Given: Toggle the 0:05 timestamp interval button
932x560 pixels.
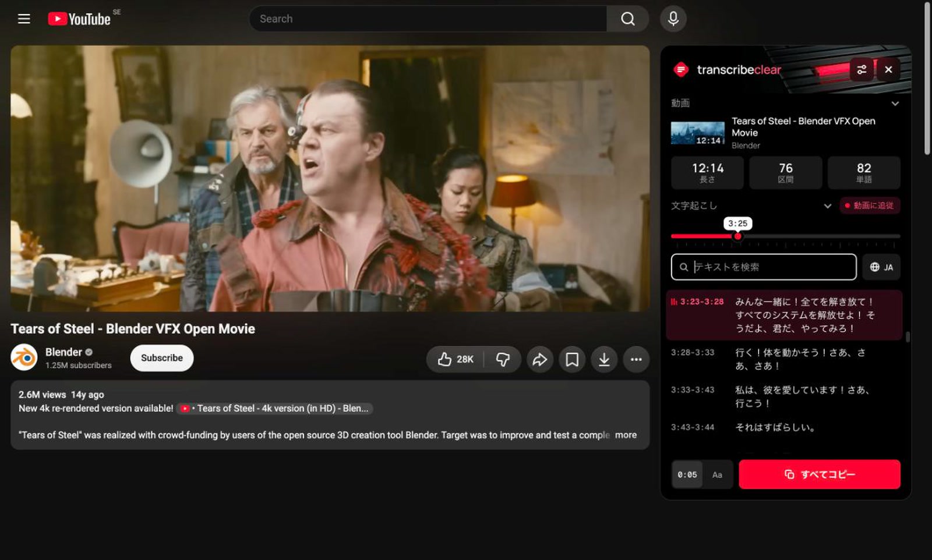Looking at the screenshot, I should [687, 474].
